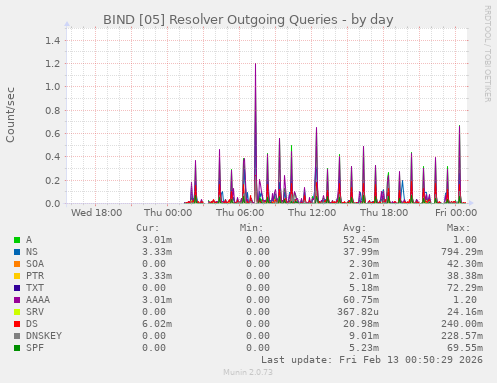Click the green A legend color swatch
This screenshot has width=497, height=383.
(17, 240)
